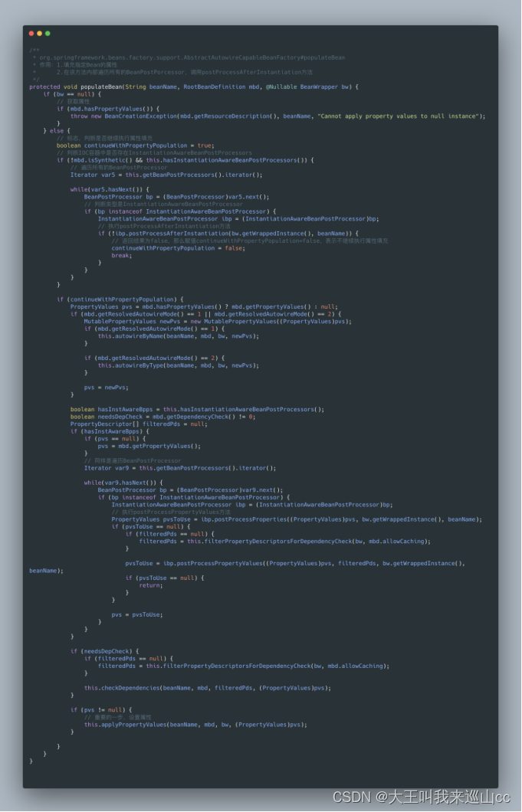Click the red close dot in the code window

tap(31, 34)
